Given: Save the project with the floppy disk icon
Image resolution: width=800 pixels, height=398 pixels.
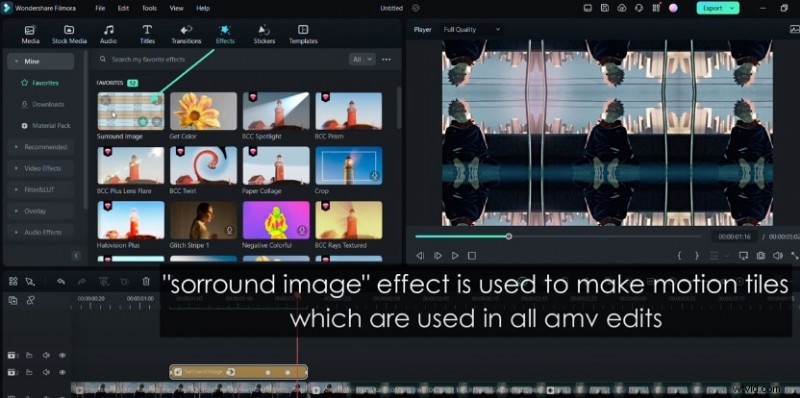Looking at the screenshot, I should (605, 8).
